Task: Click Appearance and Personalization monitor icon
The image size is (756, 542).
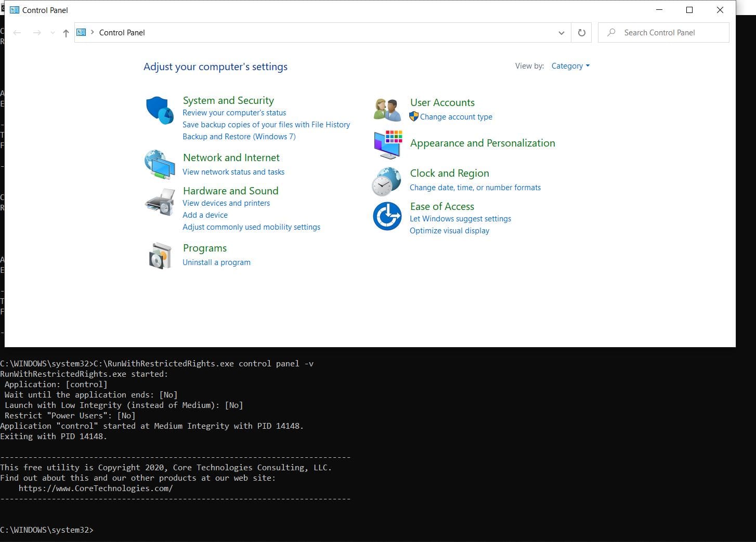Action: pos(388,144)
